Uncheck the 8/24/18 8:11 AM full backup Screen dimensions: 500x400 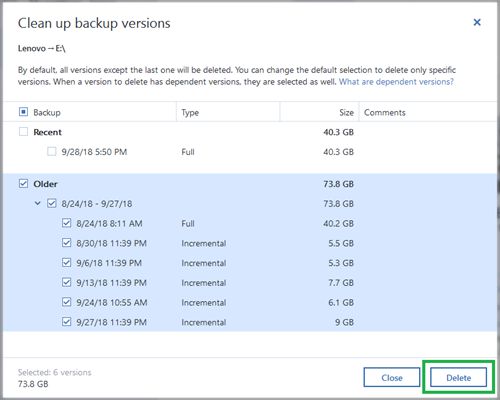67,223
